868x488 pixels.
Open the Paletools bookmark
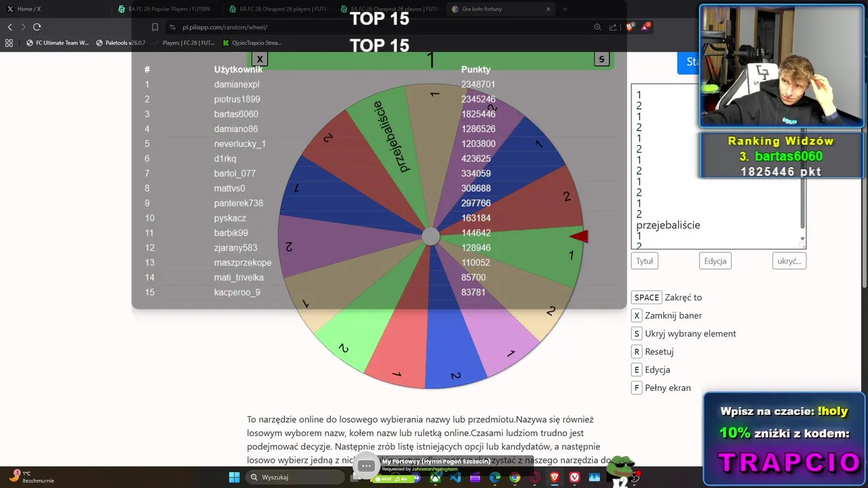pos(121,43)
